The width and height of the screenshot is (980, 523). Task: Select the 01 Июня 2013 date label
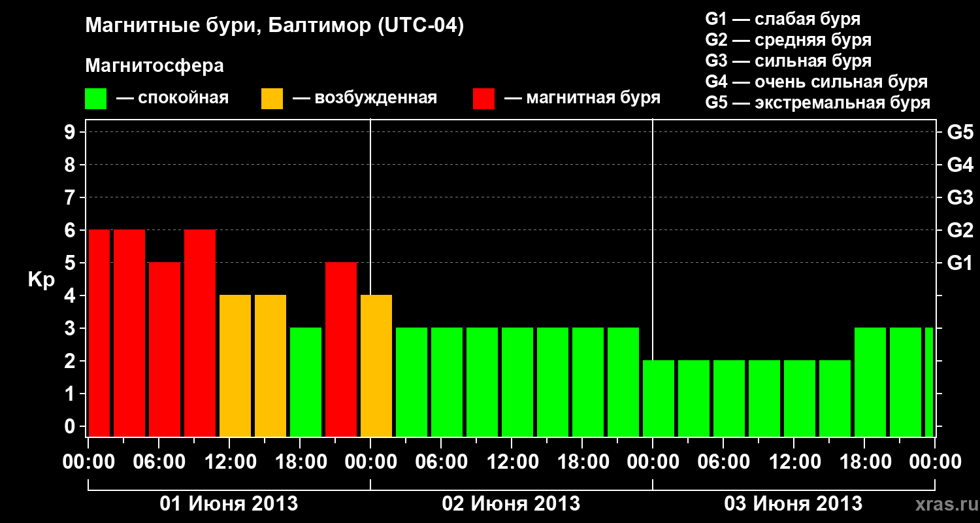pyautogui.click(x=229, y=504)
